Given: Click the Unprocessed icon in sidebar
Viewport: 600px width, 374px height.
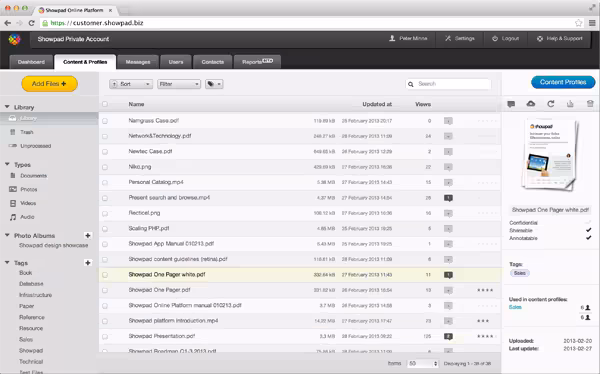Looking at the screenshot, I should (13, 146).
